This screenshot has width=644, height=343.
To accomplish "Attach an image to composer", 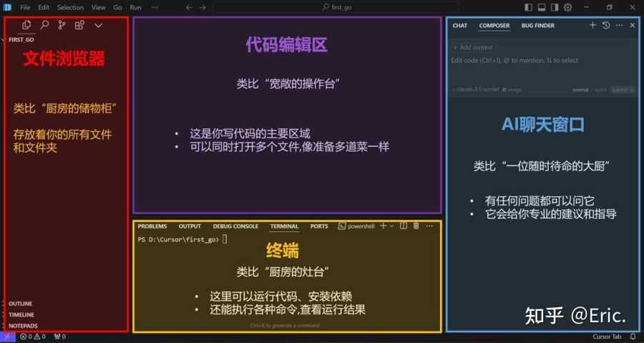I will (x=512, y=90).
